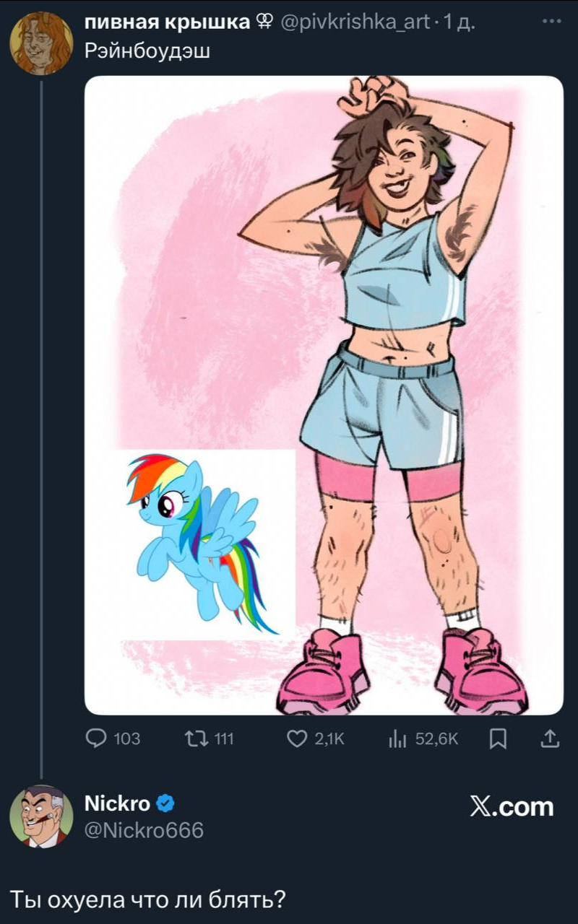Open the @pivkrishka_art handle link

click(x=354, y=22)
